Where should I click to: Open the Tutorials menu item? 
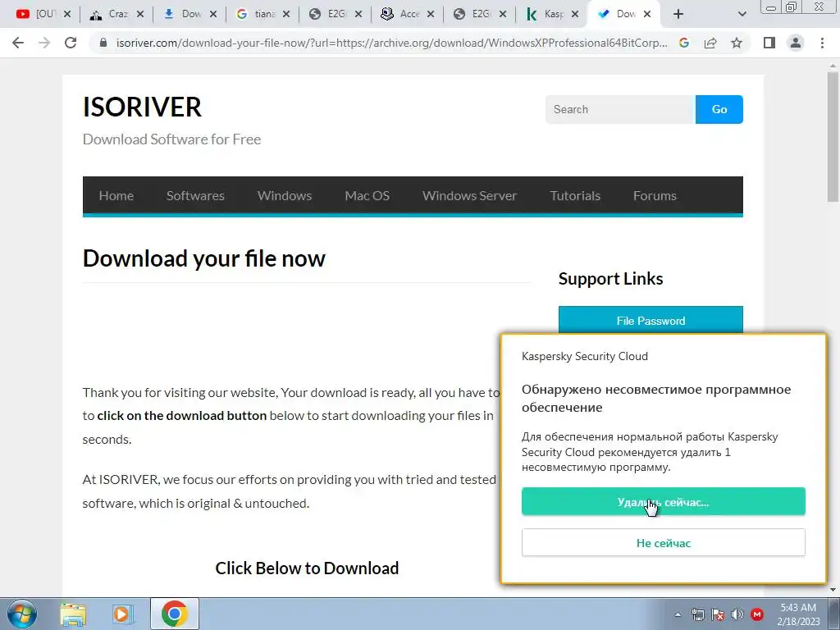[575, 195]
